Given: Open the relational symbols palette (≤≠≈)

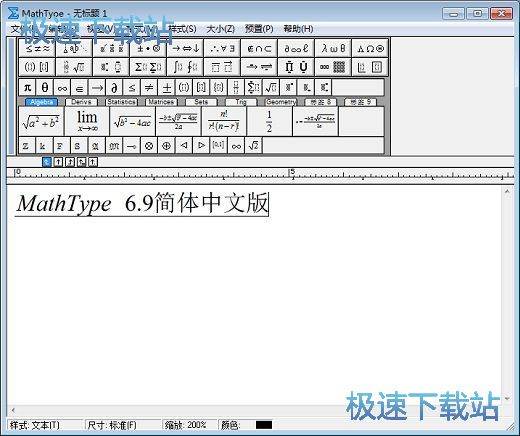Looking at the screenshot, I should pyautogui.click(x=37, y=48).
